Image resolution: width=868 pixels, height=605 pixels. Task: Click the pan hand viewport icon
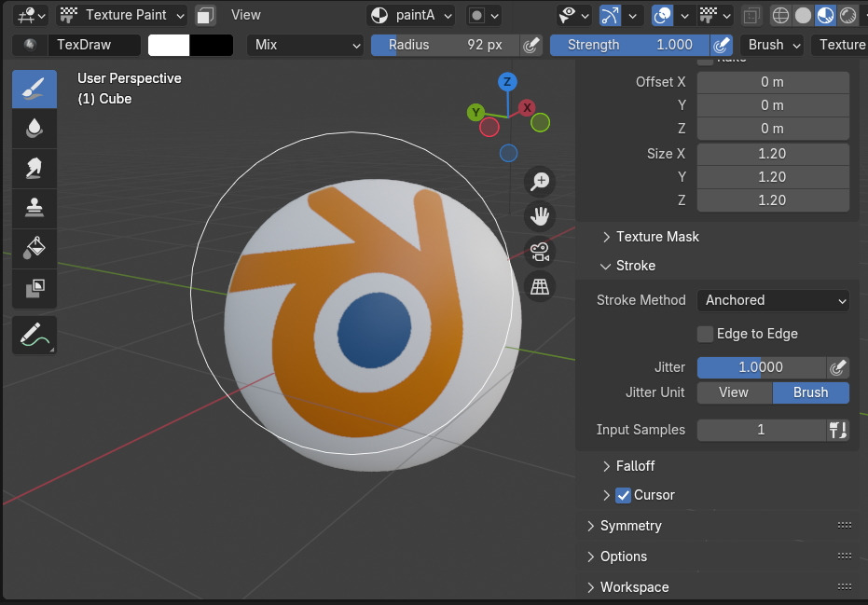(x=540, y=216)
